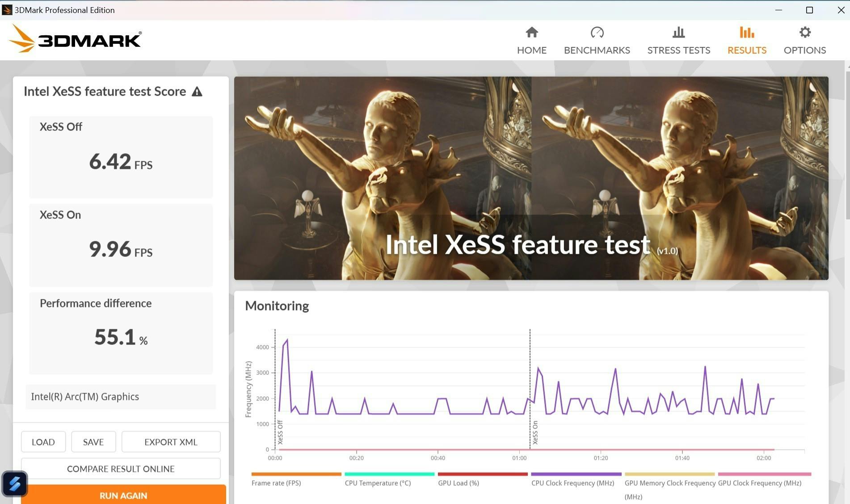The width and height of the screenshot is (850, 504).
Task: Toggle CPU Temperature legend series
Action: click(377, 483)
